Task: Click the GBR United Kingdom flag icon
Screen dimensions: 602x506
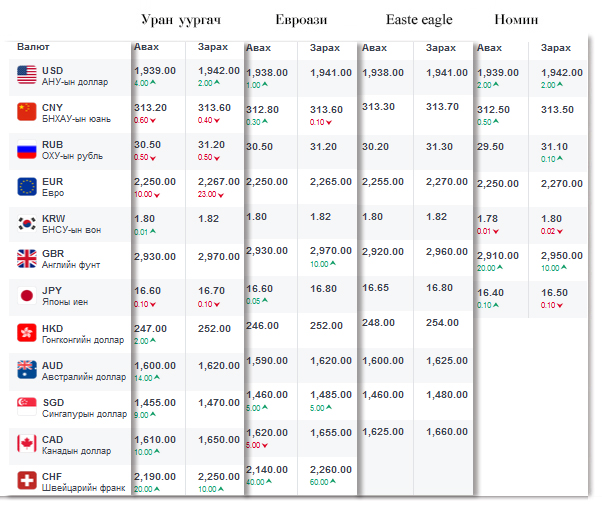Action: coord(27,259)
